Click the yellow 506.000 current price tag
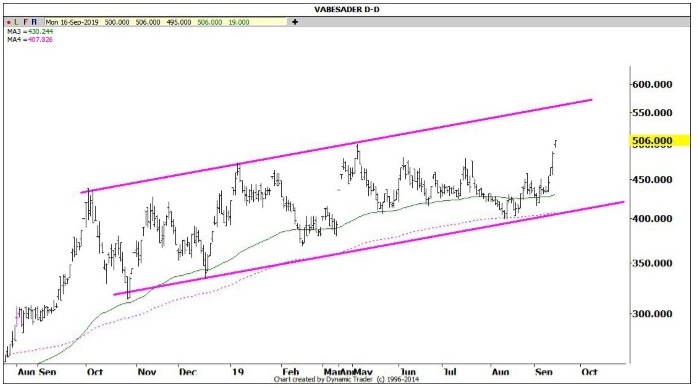 [660, 141]
